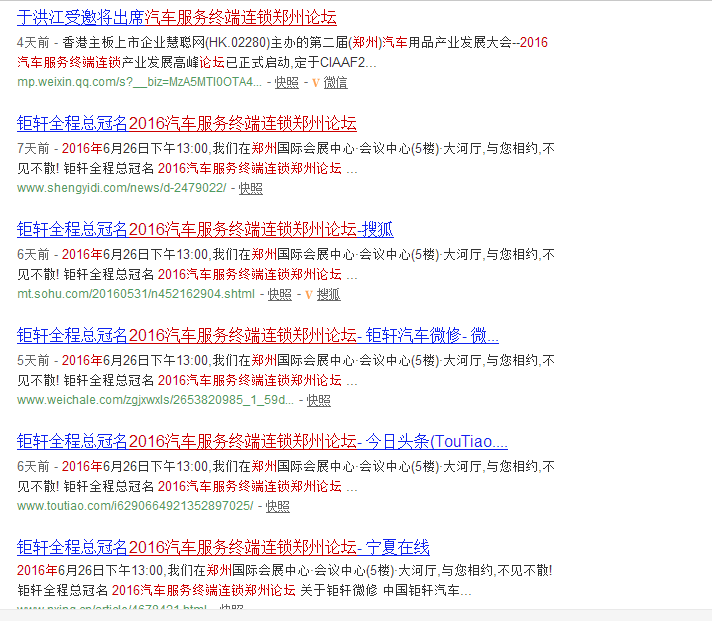Click the orange V verified icon beside 搜狐

(x=308, y=295)
